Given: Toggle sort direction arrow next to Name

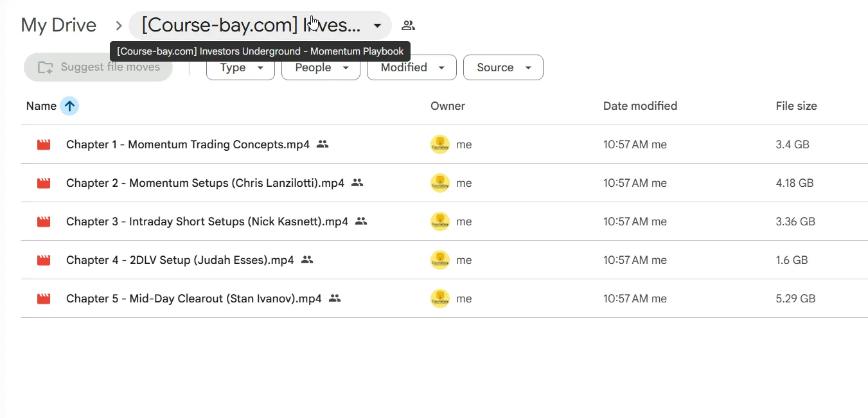Looking at the screenshot, I should tap(69, 106).
